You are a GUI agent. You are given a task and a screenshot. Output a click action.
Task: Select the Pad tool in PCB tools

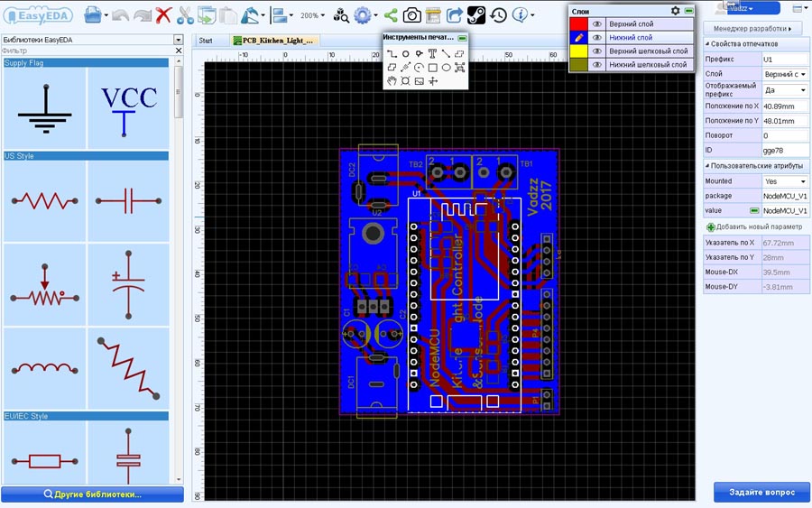(x=405, y=53)
